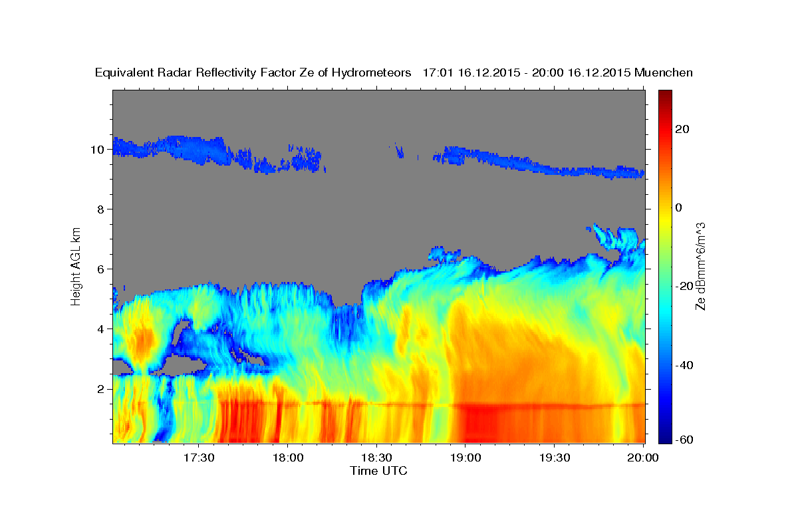Image resolution: width=798 pixels, height=532 pixels.
Task: Click the "Height AGL km" y-axis label
Action: [76, 267]
